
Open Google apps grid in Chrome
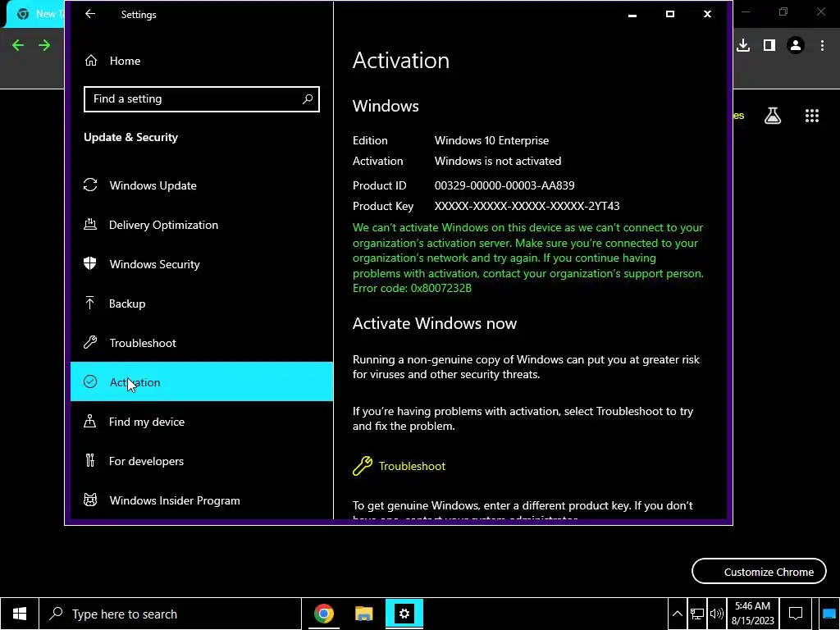coord(812,116)
